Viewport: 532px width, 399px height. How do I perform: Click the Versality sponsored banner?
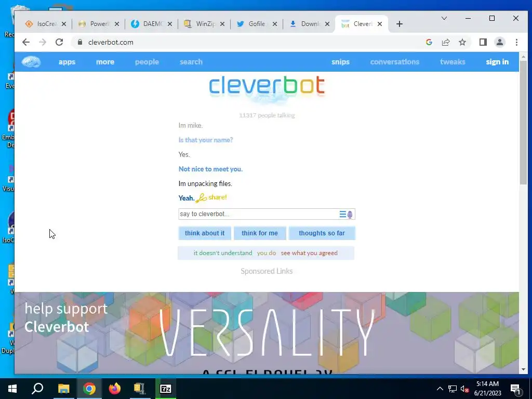(x=267, y=333)
